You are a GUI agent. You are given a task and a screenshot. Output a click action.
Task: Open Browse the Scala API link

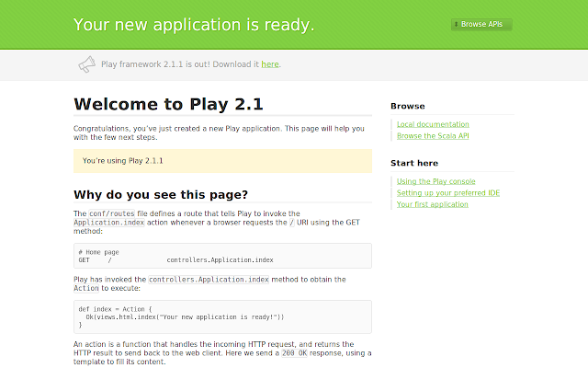coord(433,136)
